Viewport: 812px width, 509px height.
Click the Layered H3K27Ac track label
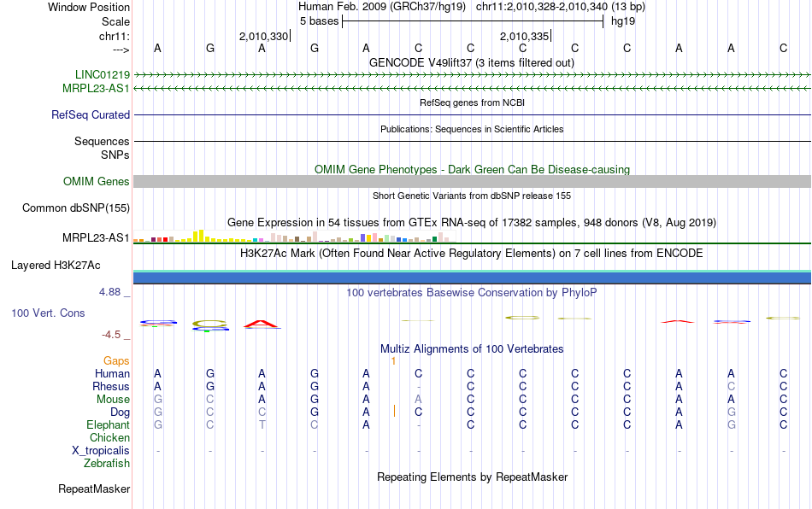[56, 266]
